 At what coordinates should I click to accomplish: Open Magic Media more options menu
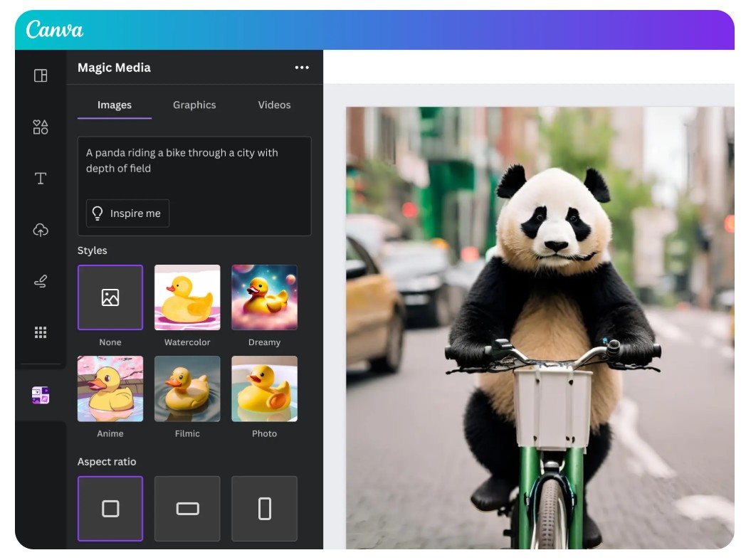(x=302, y=68)
